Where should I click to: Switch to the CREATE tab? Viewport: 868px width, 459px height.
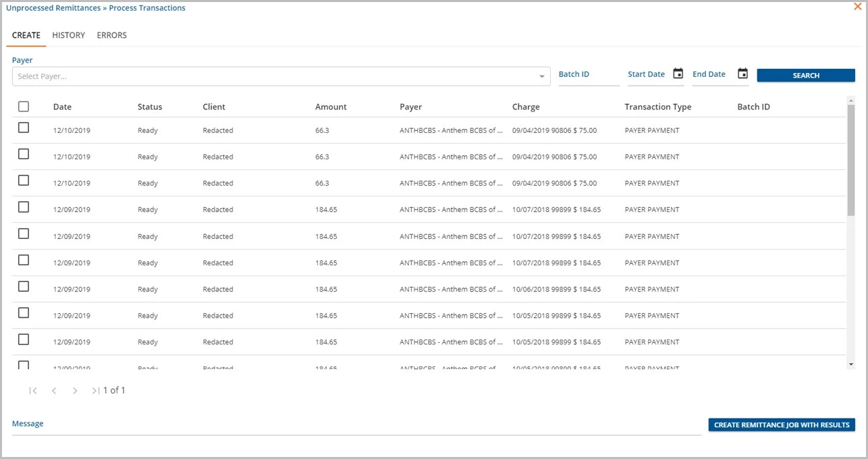coord(26,35)
